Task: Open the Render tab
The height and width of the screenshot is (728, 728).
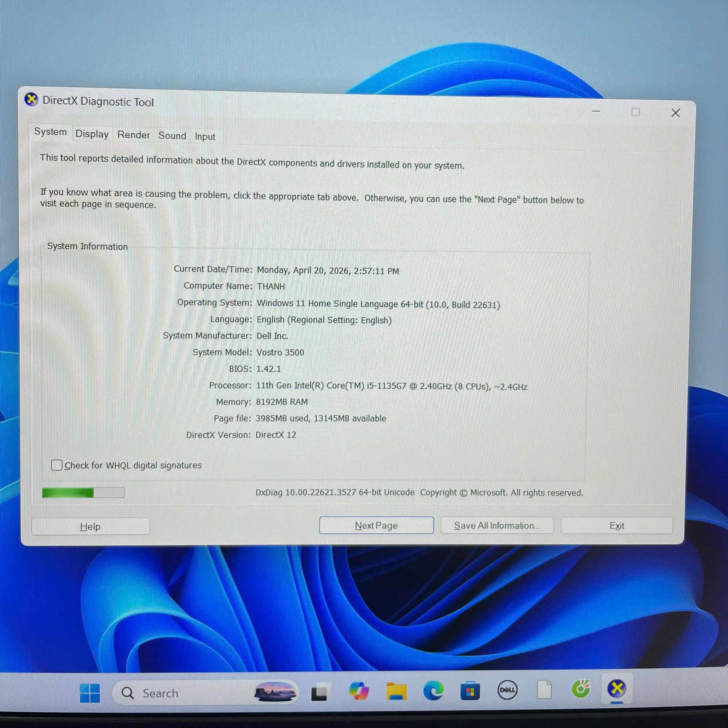Action: point(133,135)
